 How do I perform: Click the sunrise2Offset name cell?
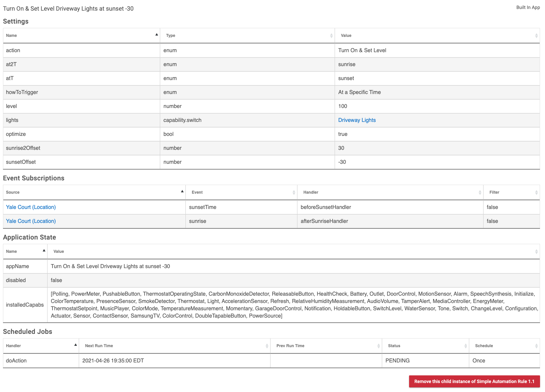pos(81,148)
